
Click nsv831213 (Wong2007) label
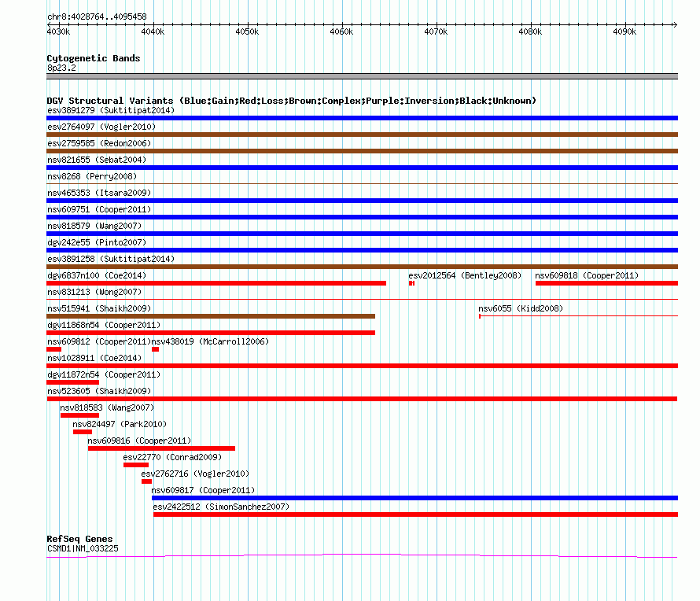[x=94, y=292]
